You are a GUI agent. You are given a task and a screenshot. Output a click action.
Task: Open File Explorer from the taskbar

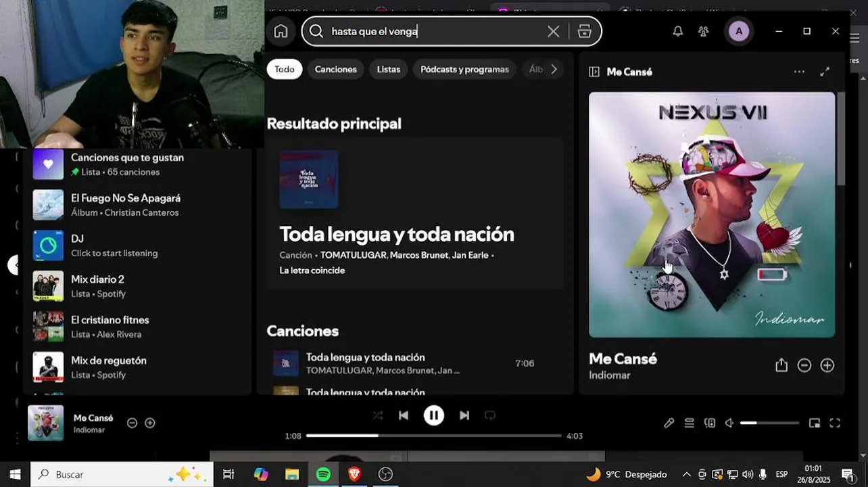point(292,474)
